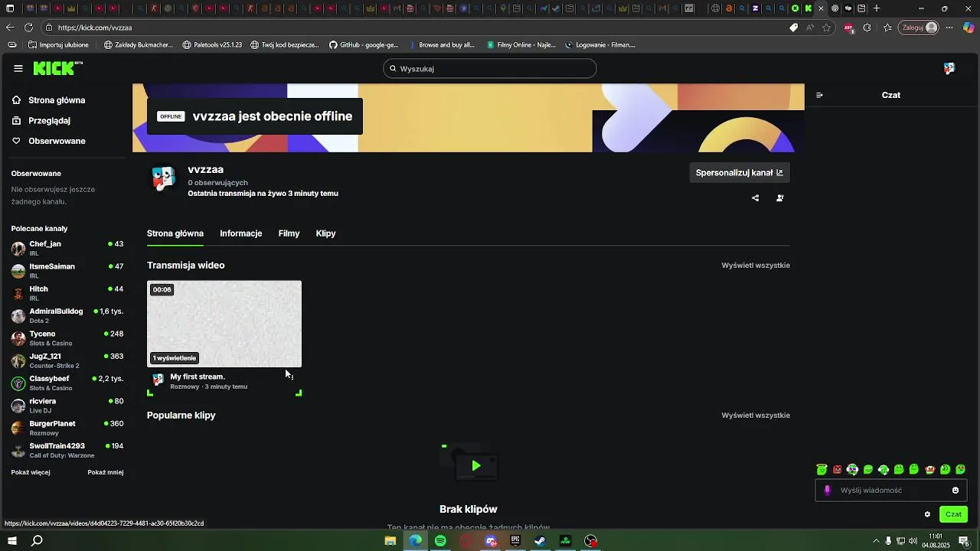Click Spersonalizuj kanał button
980x551 pixels.
click(740, 173)
